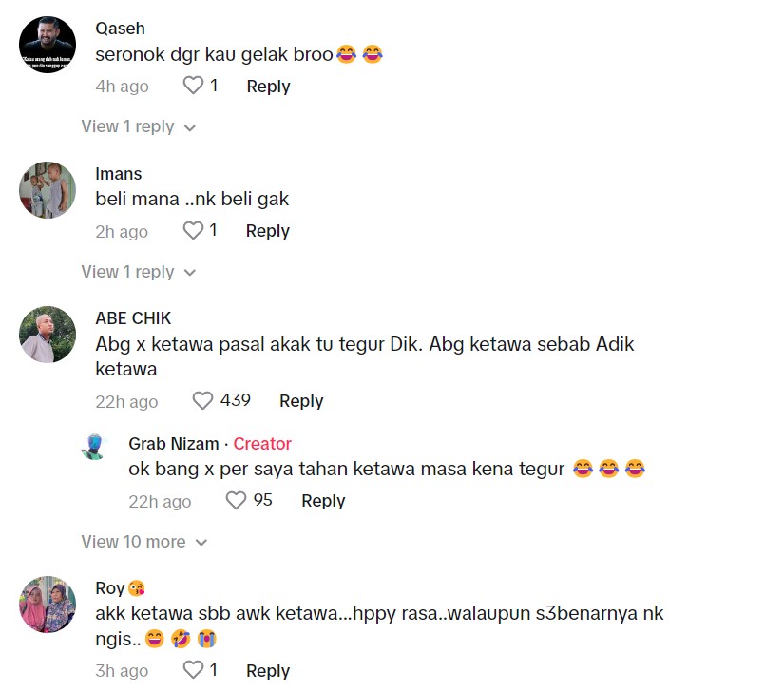Image resolution: width=784 pixels, height=692 pixels.
Task: Expand View 1 reply under Qaseh's comment
Action: pos(139,126)
